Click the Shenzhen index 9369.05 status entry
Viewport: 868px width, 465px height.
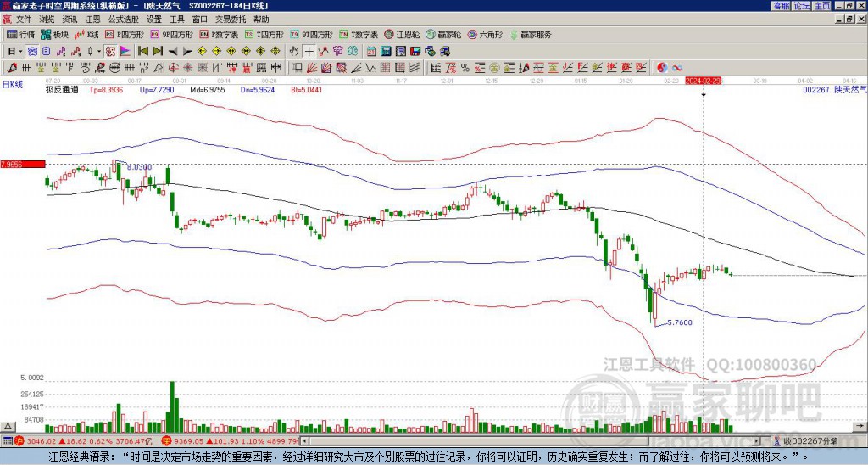pyautogui.click(x=230, y=441)
